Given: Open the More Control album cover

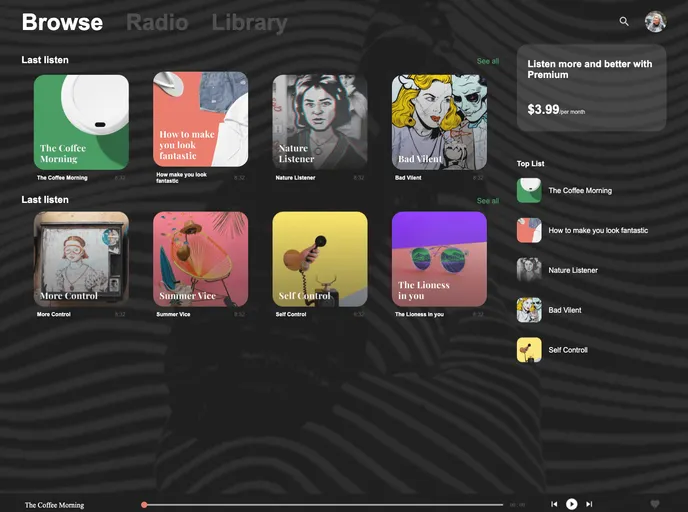Looking at the screenshot, I should click(81, 259).
